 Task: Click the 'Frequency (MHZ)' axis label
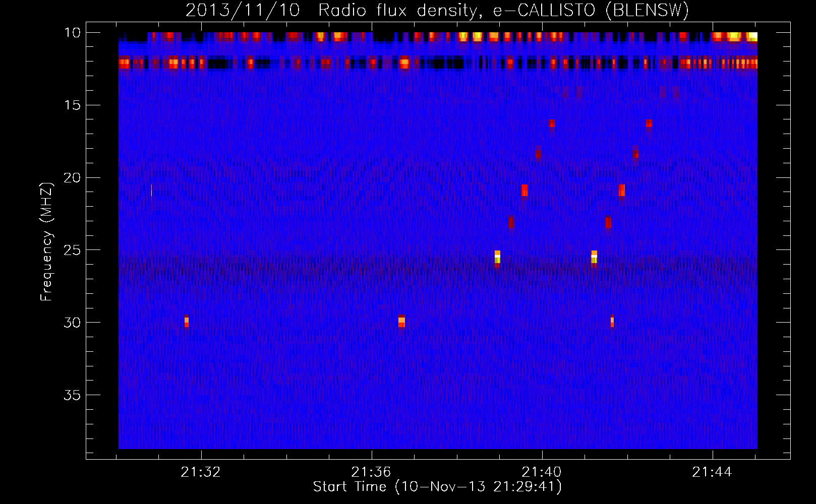click(x=46, y=242)
